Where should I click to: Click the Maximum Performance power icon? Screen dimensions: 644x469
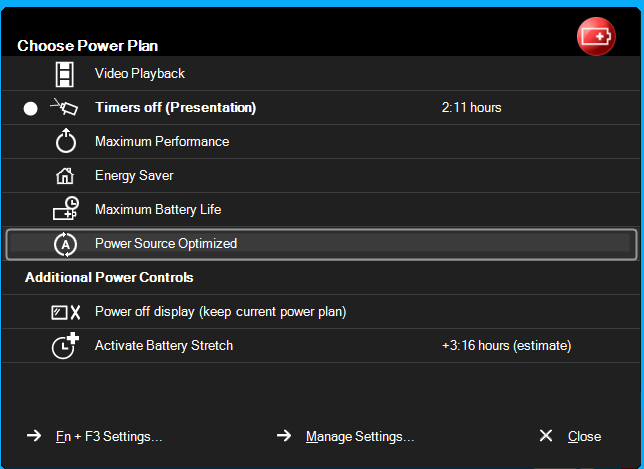[x=65, y=142]
